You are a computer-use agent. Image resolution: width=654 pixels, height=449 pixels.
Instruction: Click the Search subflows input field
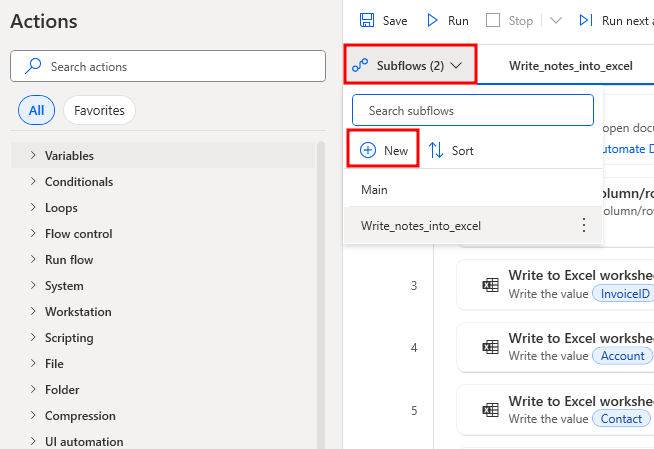(473, 110)
